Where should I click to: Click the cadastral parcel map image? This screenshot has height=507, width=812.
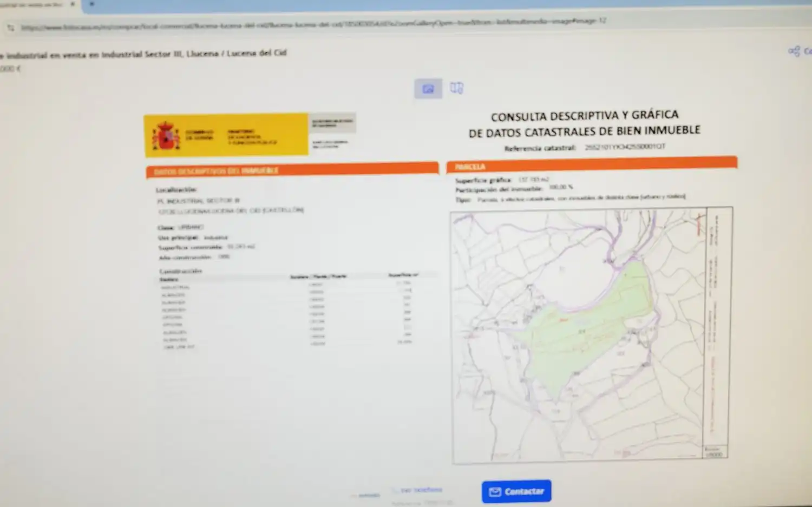[x=592, y=335]
